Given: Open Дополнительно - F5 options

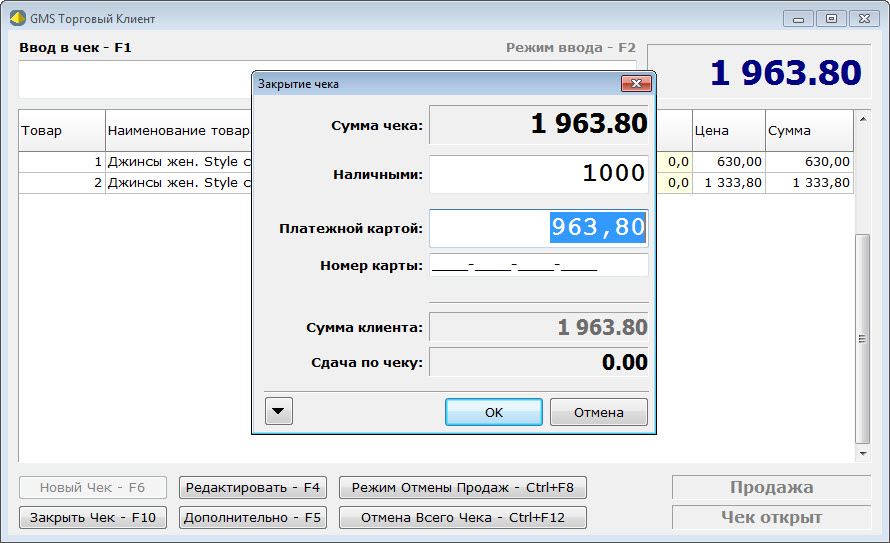Looking at the screenshot, I should pyautogui.click(x=252, y=517).
